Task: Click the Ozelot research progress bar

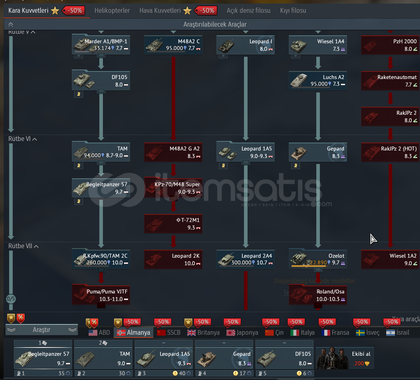Action: (309, 266)
